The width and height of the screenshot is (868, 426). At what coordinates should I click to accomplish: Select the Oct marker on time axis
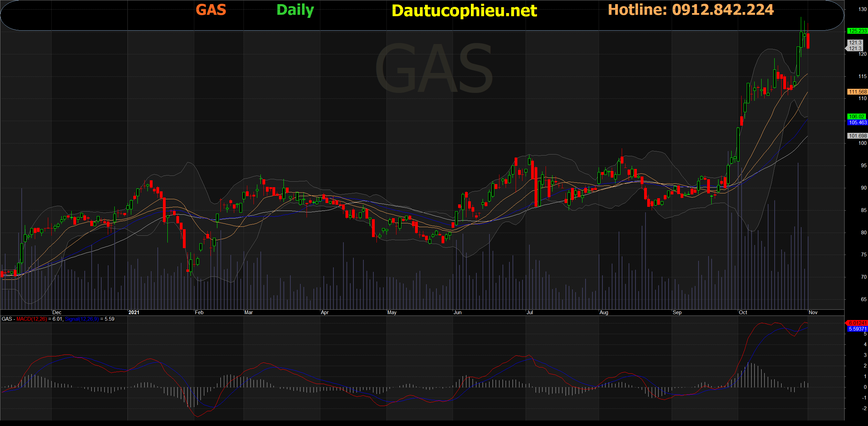(743, 312)
